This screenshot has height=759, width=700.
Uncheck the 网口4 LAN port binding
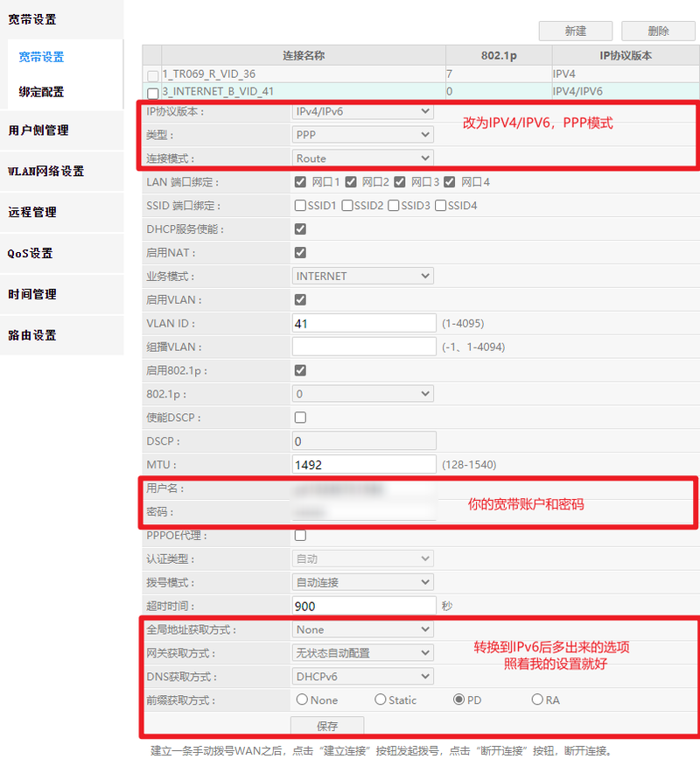[448, 181]
